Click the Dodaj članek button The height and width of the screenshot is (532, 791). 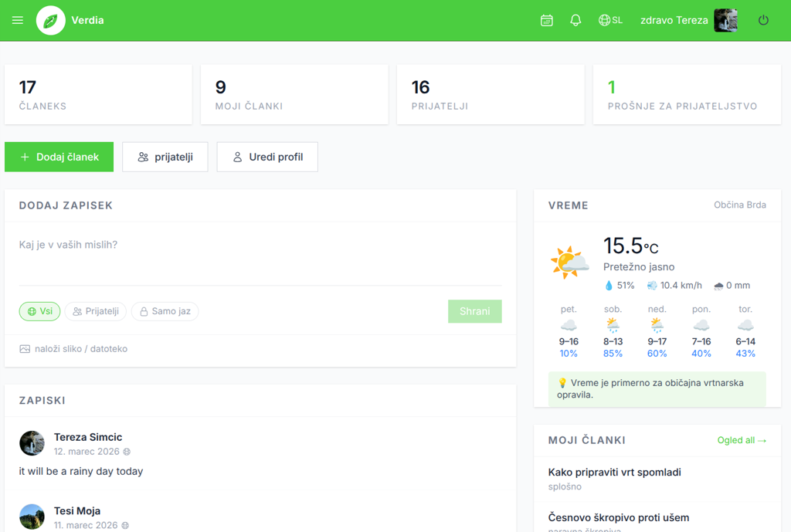[x=59, y=157]
